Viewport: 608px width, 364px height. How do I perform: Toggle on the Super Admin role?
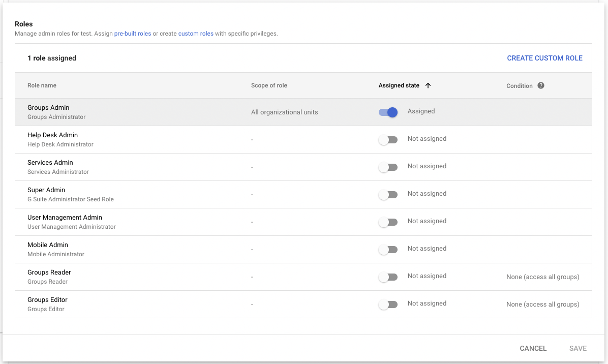tap(388, 195)
